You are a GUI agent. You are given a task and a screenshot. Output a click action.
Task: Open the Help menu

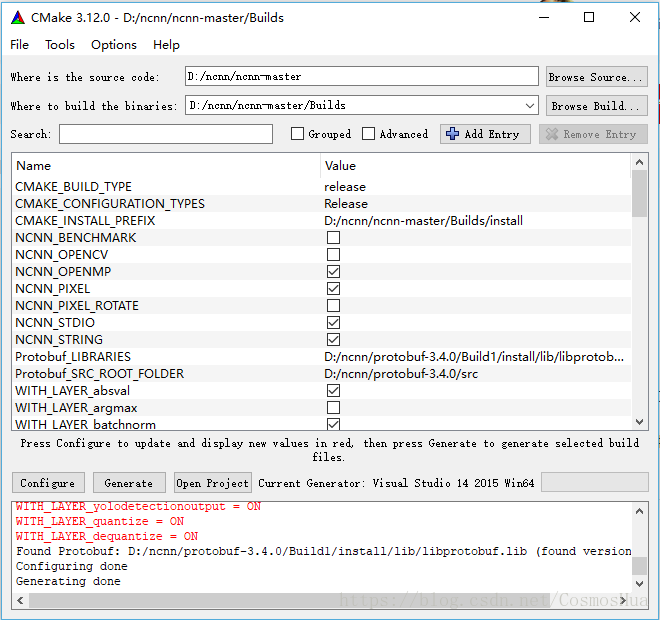point(166,45)
